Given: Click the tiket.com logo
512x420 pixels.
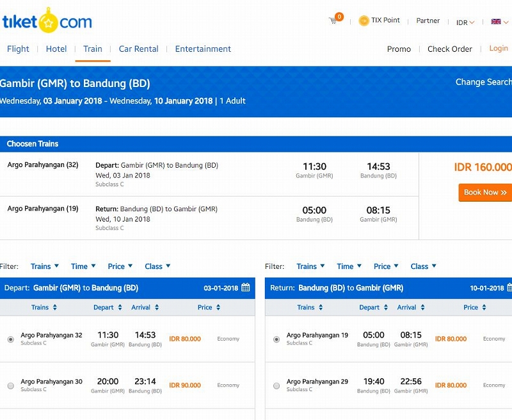Looking at the screenshot, I should (x=47, y=21).
